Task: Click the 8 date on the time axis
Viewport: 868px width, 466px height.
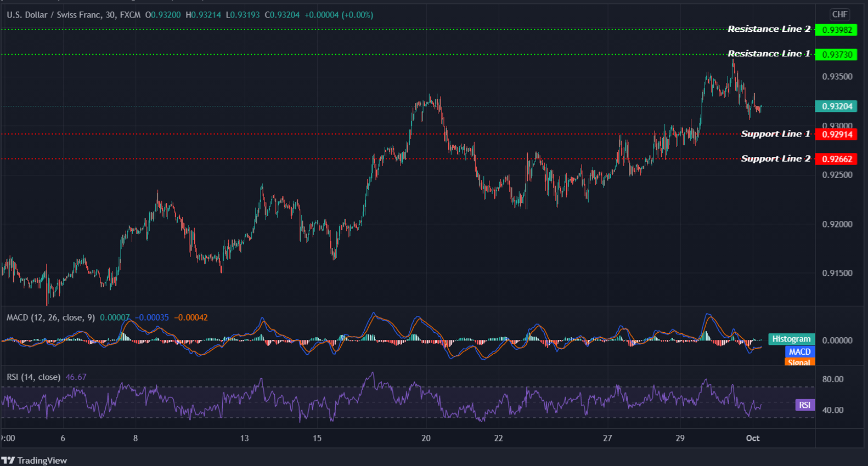Action: tap(136, 438)
